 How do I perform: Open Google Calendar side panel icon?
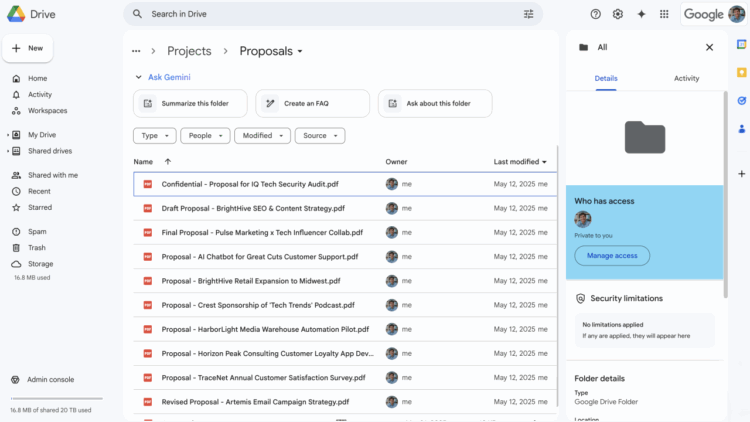point(741,44)
